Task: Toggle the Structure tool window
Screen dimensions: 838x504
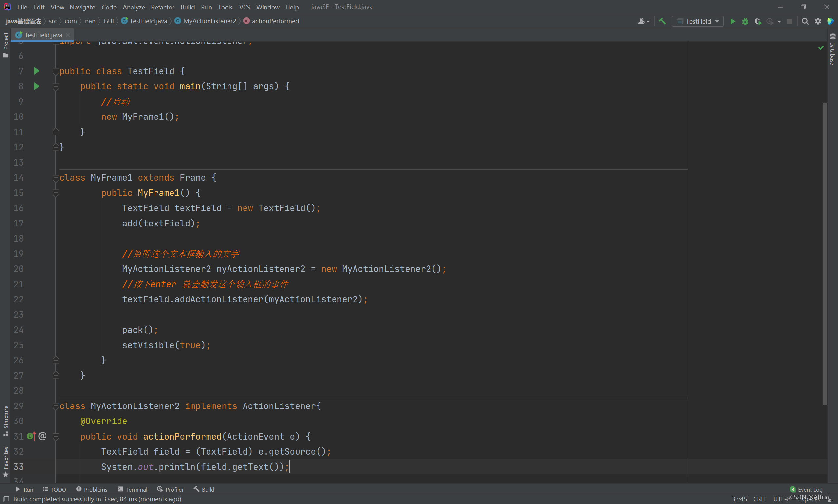Action: [x=6, y=421]
